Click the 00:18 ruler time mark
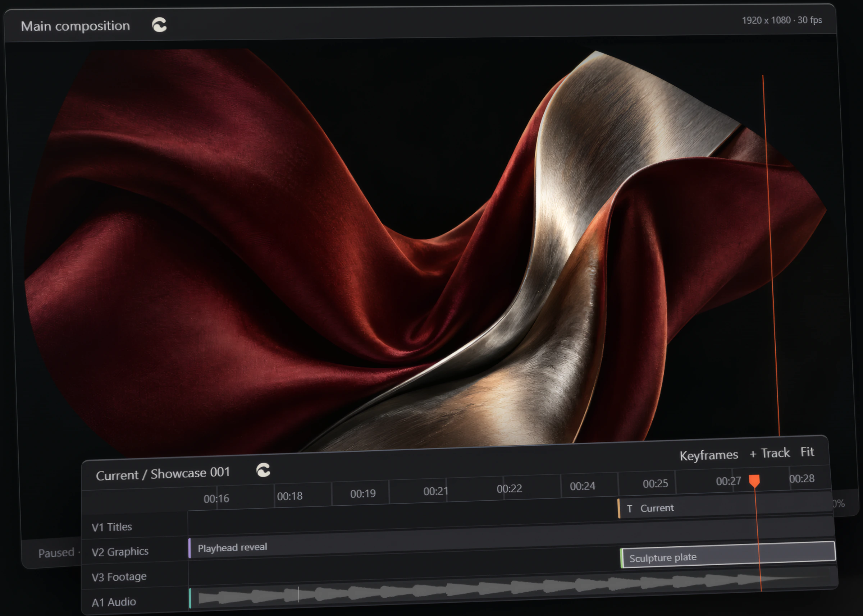Image resolution: width=863 pixels, height=616 pixels. pos(289,496)
